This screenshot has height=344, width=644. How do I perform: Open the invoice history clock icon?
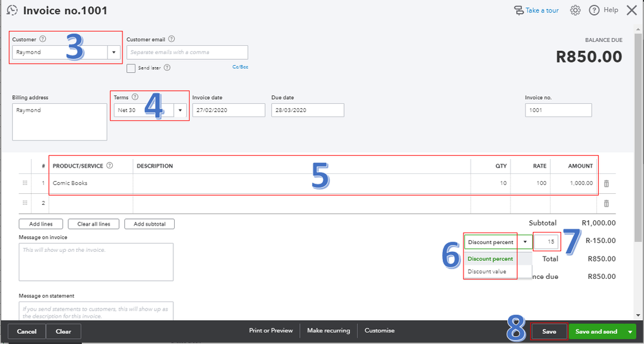(12, 10)
